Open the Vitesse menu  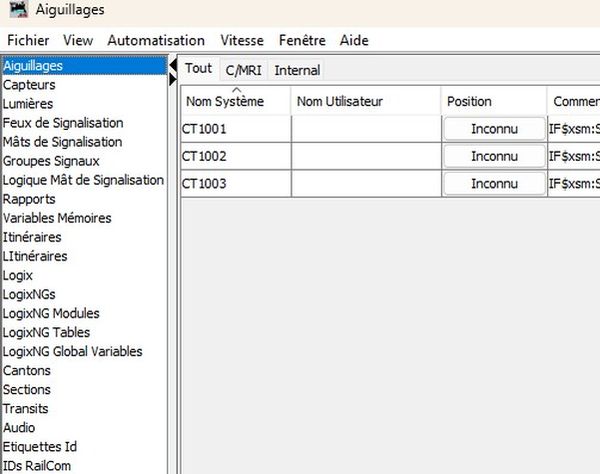[244, 41]
